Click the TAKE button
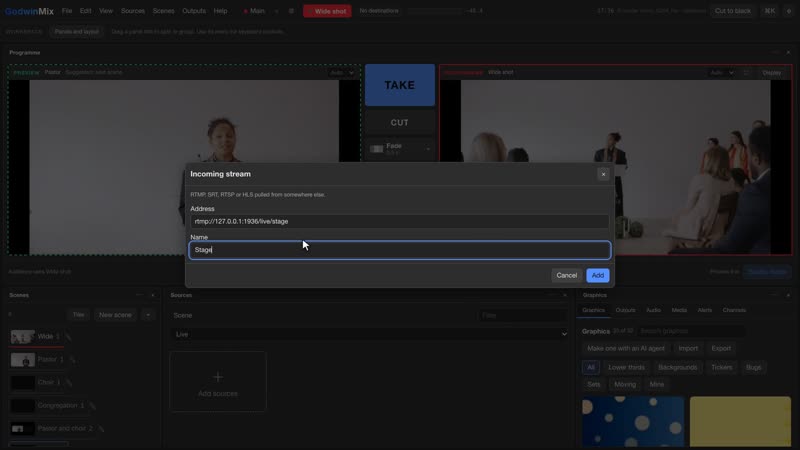This screenshot has width=800, height=450. pos(399,85)
